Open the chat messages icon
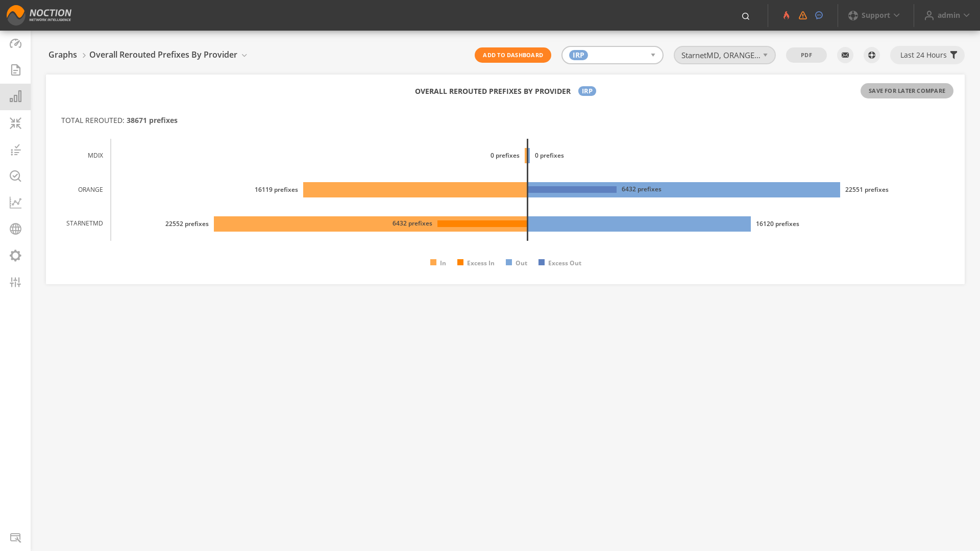Viewport: 980px width, 551px height. pos(819,15)
